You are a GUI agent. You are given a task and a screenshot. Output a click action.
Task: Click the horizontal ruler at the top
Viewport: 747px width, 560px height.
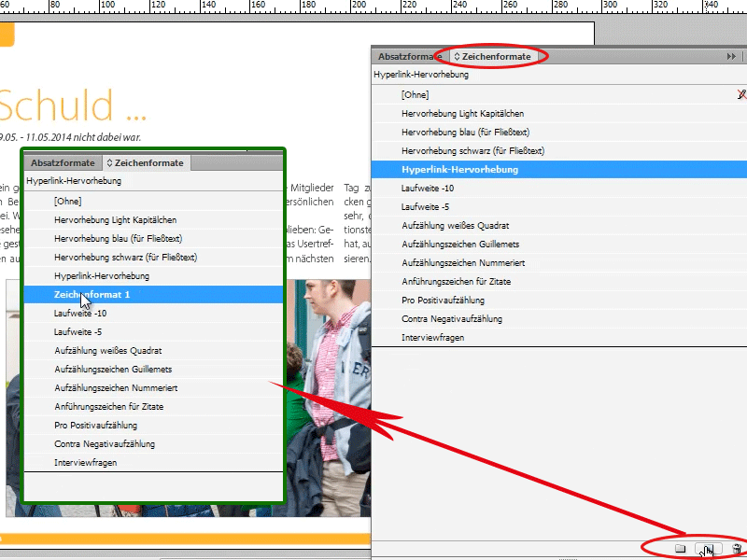pos(373,6)
